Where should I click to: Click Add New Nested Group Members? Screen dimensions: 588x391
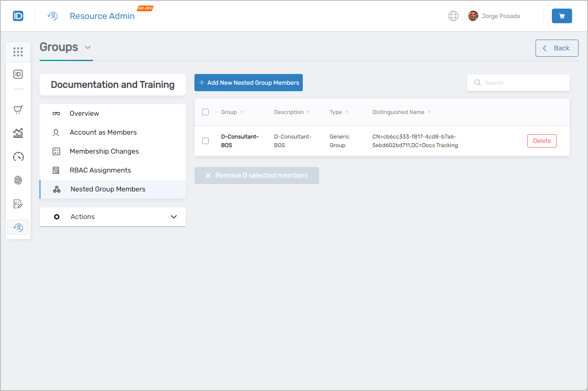pos(248,82)
